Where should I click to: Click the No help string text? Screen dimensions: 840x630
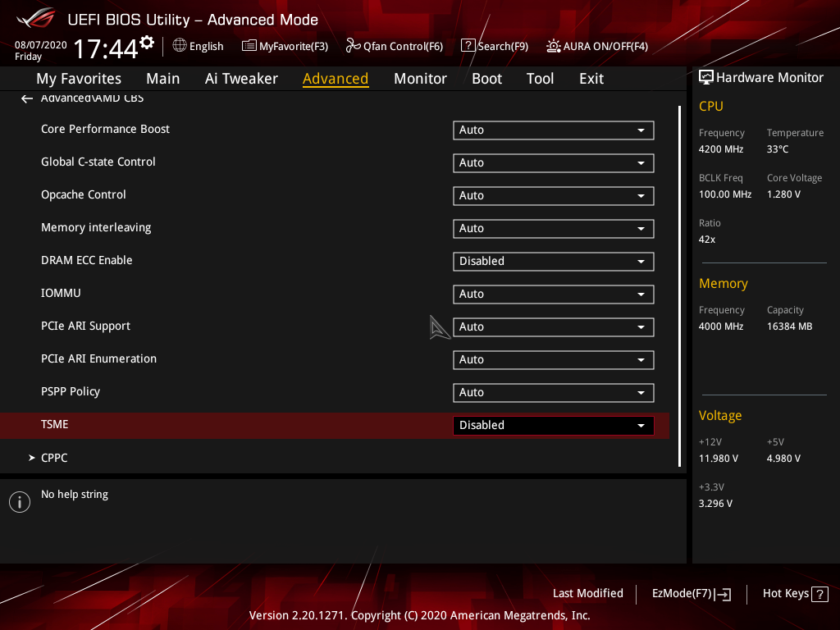click(75, 495)
